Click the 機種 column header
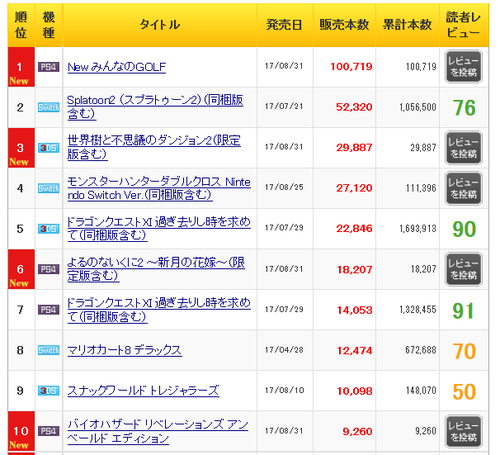Viewport: 500px width, 455px height. tap(49, 25)
